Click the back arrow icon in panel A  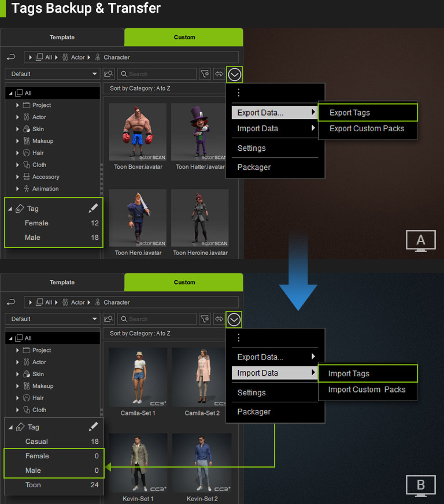(10, 57)
